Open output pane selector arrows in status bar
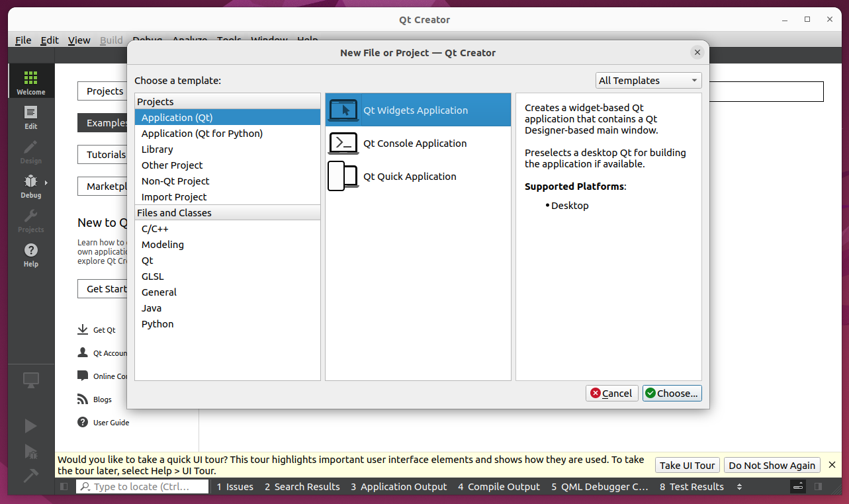The image size is (849, 504). pos(739,486)
